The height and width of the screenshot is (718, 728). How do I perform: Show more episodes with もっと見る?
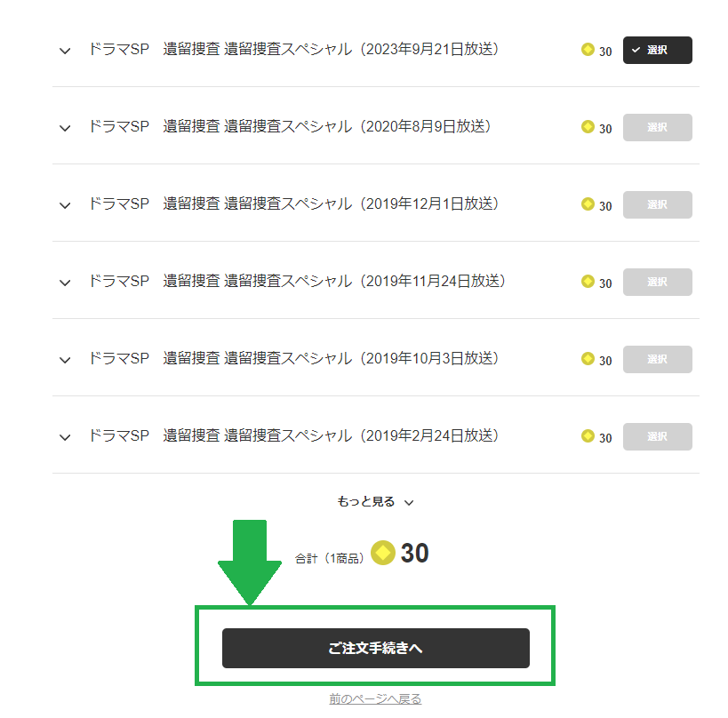(x=375, y=502)
